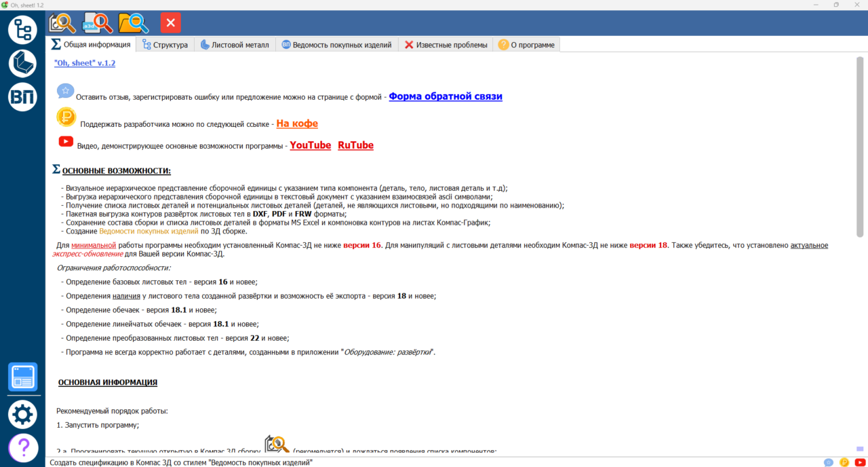
Task: Click the YouTube icon beside the video text
Action: (x=66, y=141)
